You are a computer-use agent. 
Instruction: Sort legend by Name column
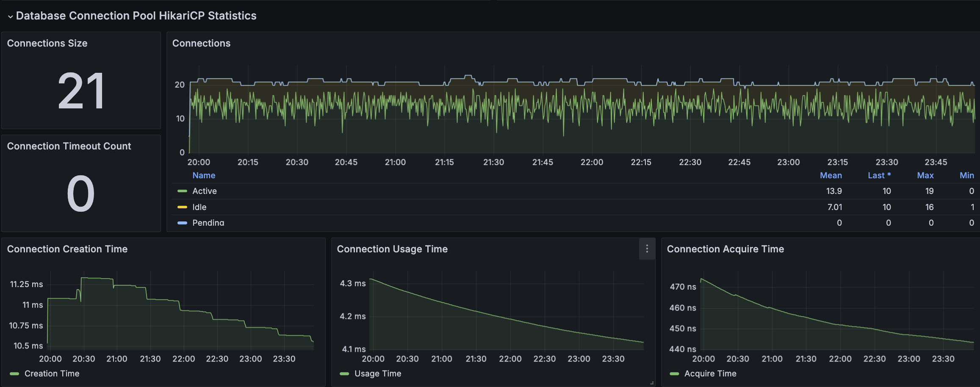(x=204, y=175)
